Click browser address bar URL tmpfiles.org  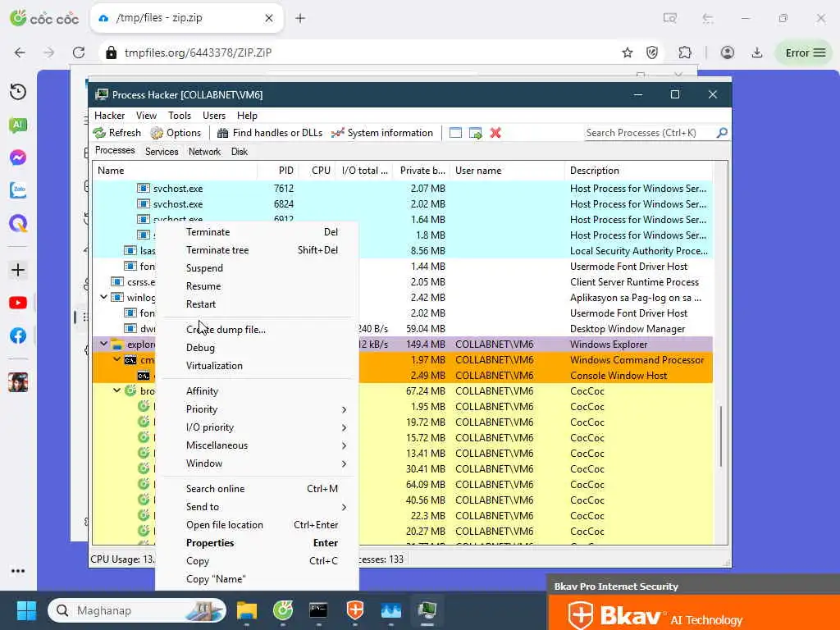(x=199, y=52)
